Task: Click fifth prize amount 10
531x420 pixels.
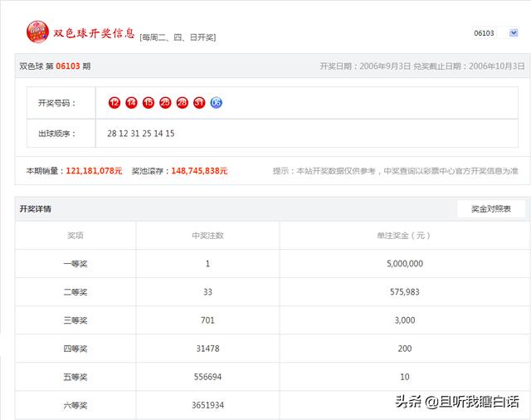Action: click(405, 377)
